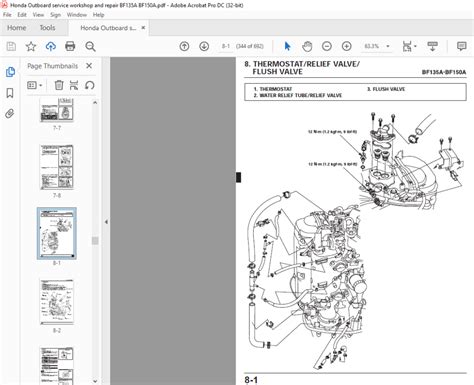Open the Bookmarks panel icon

click(10, 93)
